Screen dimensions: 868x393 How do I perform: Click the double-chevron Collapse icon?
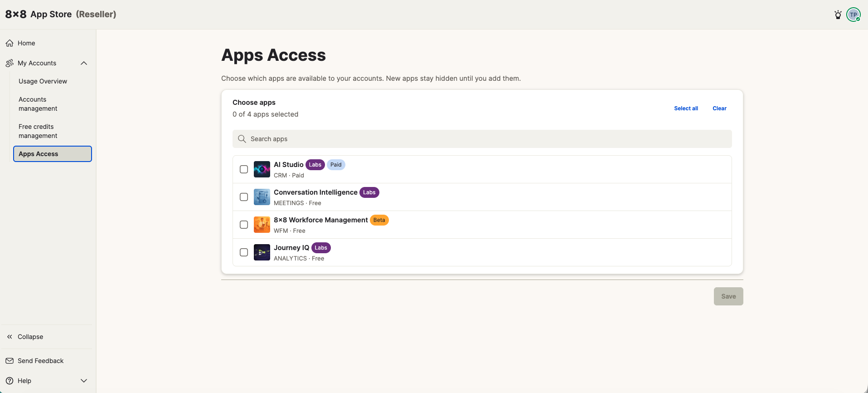click(x=10, y=337)
